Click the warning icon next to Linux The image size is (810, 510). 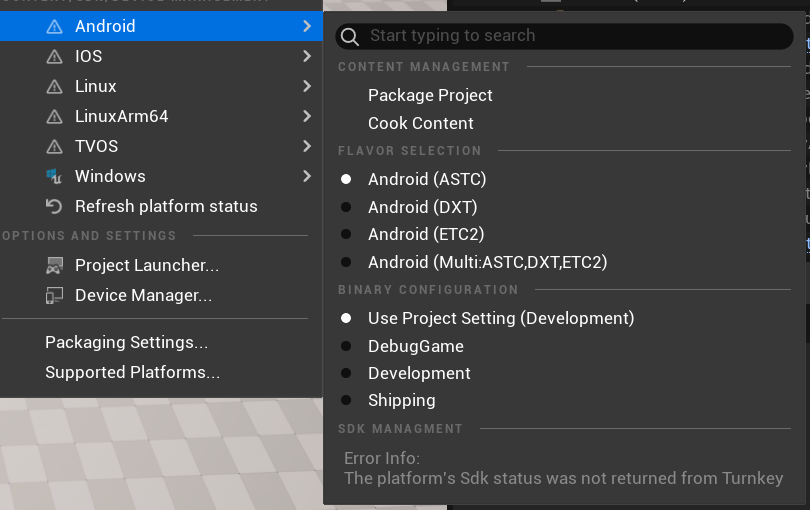click(54, 86)
